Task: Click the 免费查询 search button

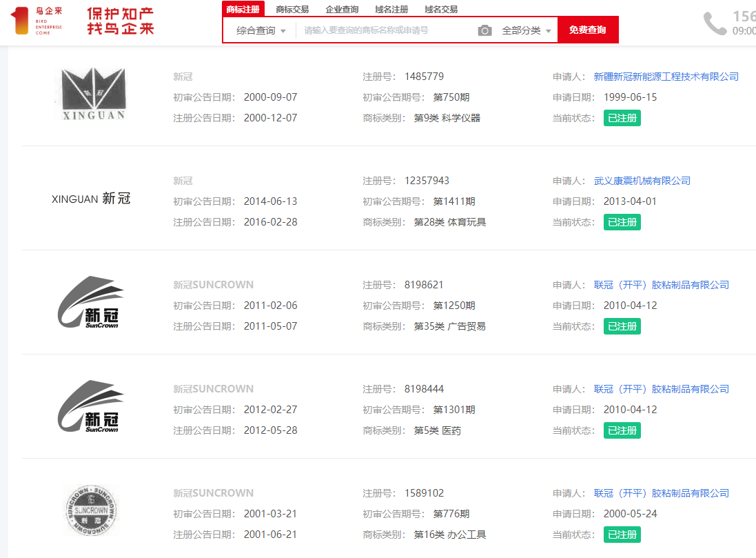Action: point(587,30)
